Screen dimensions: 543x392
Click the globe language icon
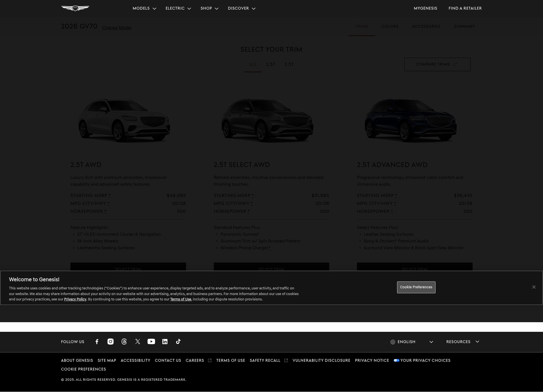(393, 342)
